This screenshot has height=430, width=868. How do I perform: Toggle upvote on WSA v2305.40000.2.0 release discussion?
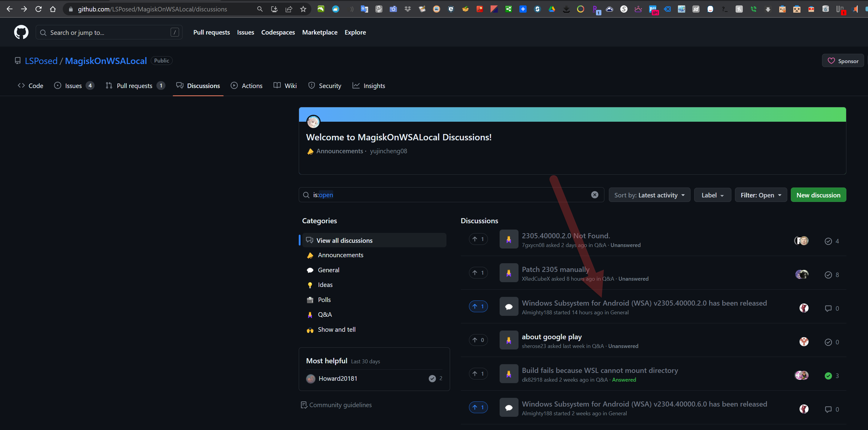[478, 306]
